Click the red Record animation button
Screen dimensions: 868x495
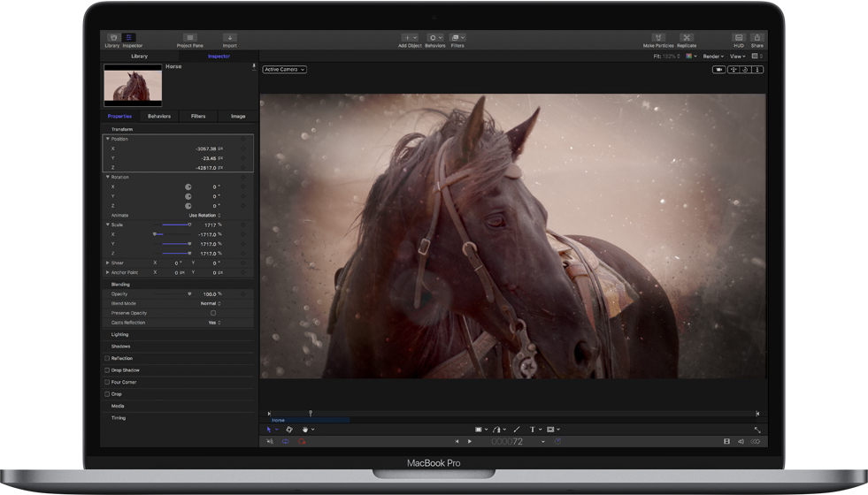[302, 441]
